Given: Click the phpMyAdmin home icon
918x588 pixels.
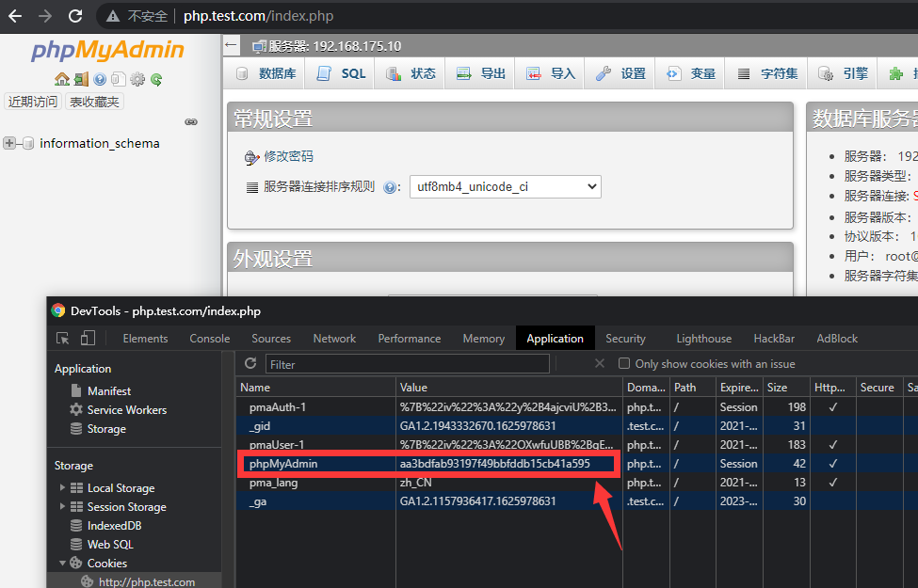Looking at the screenshot, I should [x=62, y=79].
